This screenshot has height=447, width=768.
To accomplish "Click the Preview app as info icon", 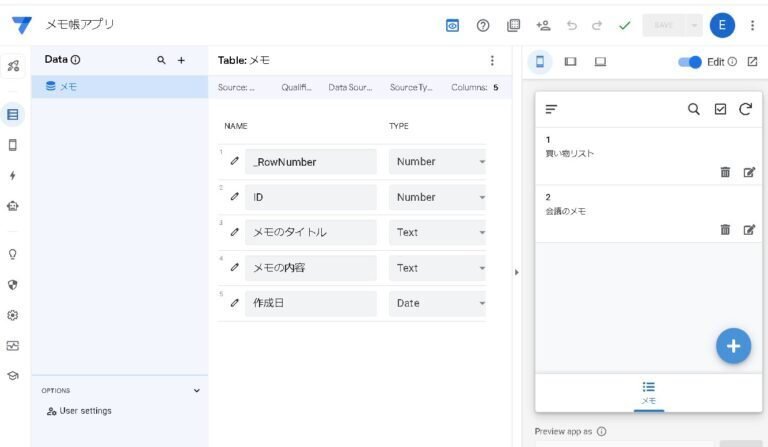I will pos(601,431).
